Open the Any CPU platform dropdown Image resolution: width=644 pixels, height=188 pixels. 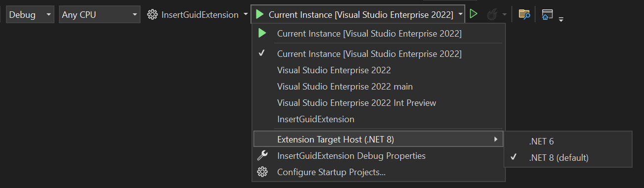(99, 15)
